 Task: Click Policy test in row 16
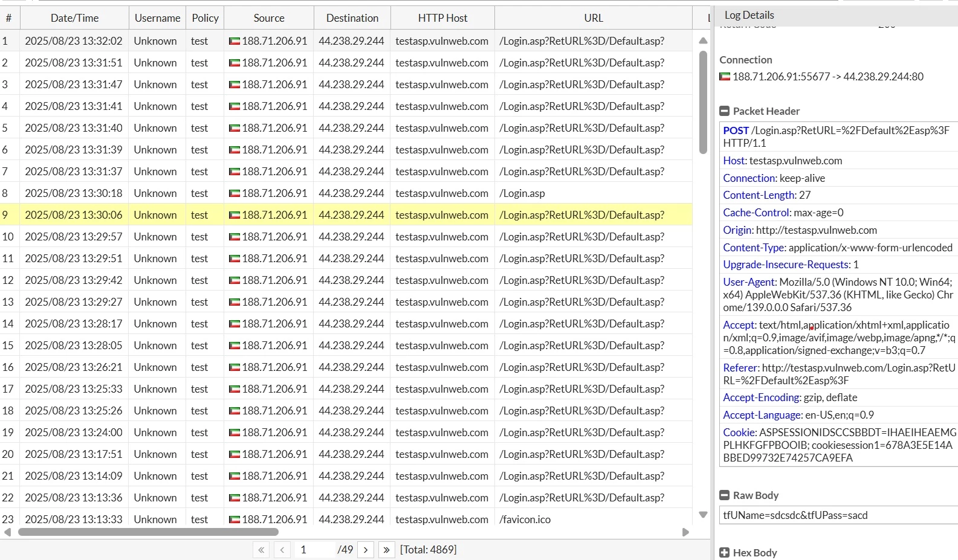[199, 367]
